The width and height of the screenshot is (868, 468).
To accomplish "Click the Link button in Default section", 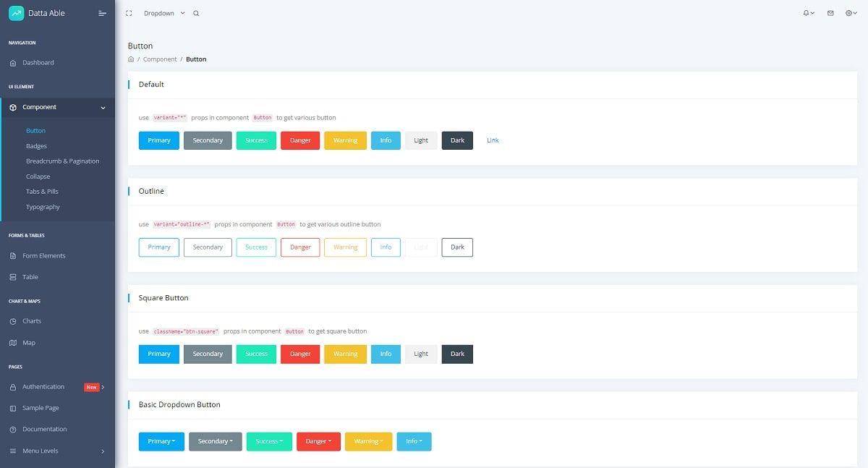I will pyautogui.click(x=493, y=140).
